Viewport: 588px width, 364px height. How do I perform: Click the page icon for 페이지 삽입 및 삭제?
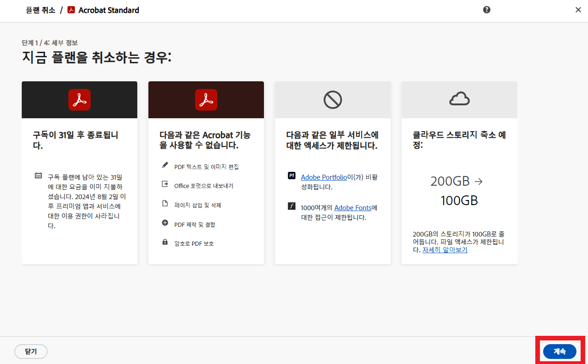coord(165,203)
